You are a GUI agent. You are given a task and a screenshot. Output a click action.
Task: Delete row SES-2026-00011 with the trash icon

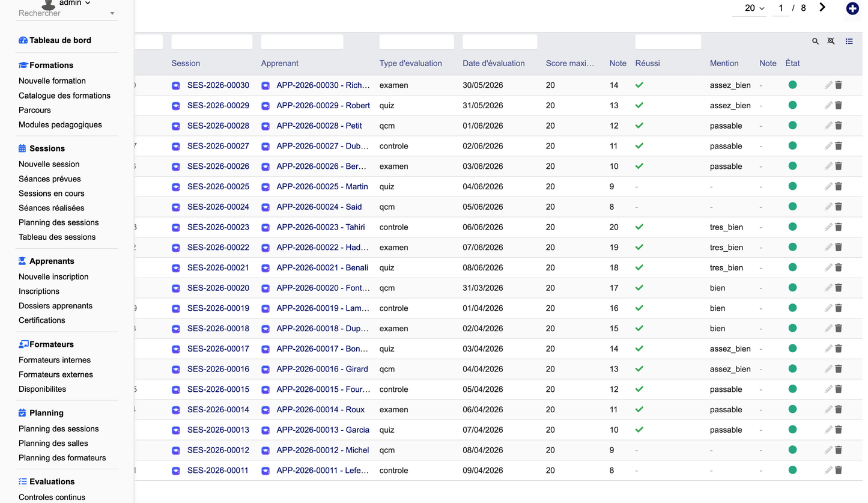coord(839,471)
